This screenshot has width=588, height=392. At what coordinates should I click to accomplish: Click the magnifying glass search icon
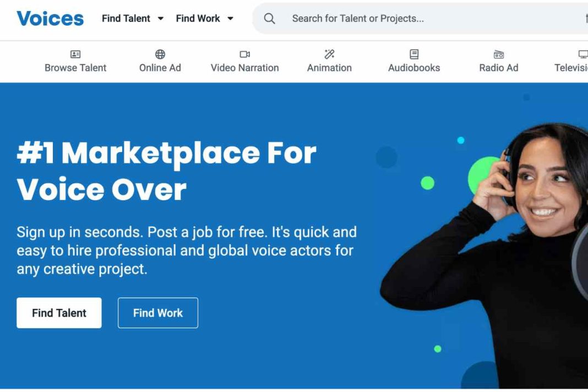[x=269, y=19]
